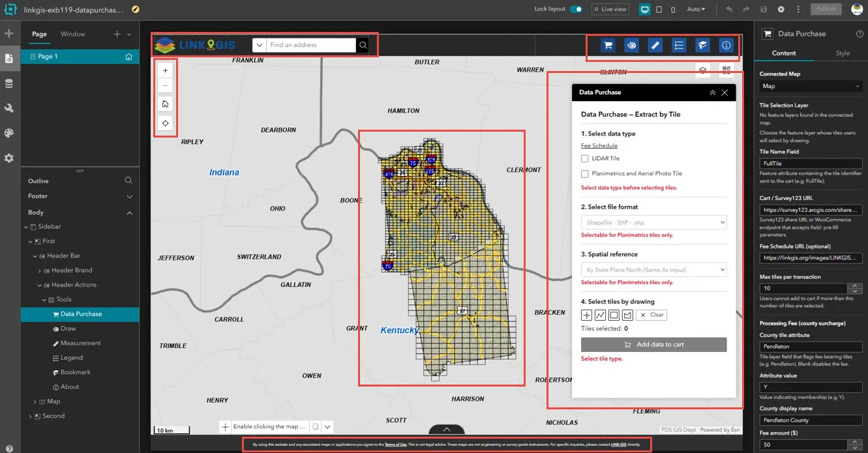Open Data Purchase widget help
The width and height of the screenshot is (868, 453).
860,34
